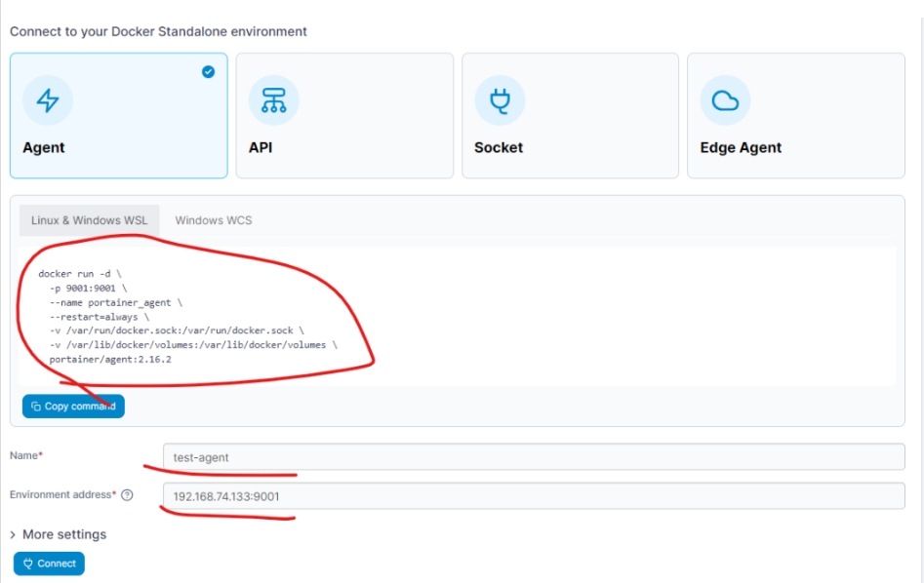
Task: Choose the Agent connection option card
Action: pyautogui.click(x=118, y=115)
